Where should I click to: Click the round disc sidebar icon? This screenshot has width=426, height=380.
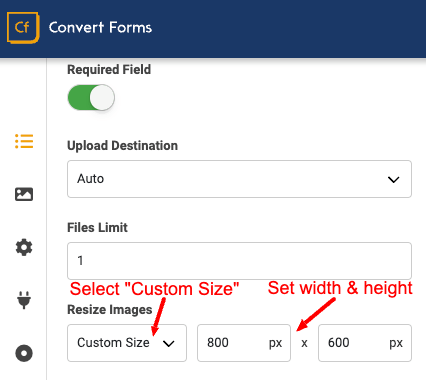pos(24,353)
